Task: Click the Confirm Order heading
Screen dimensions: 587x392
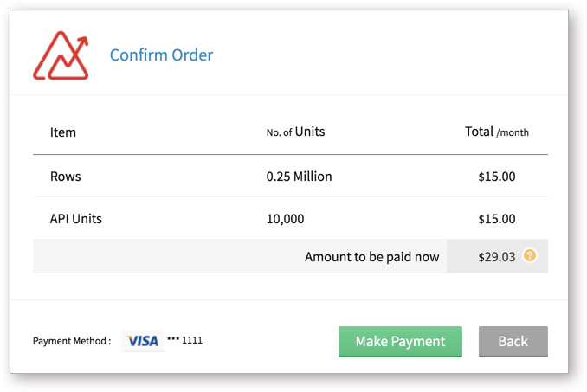Action: tap(161, 55)
